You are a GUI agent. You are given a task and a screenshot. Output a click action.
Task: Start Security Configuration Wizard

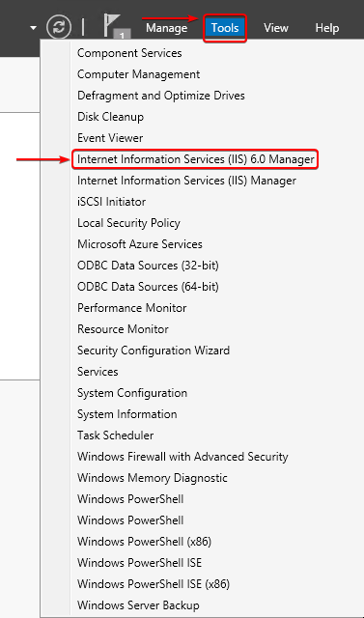(154, 351)
